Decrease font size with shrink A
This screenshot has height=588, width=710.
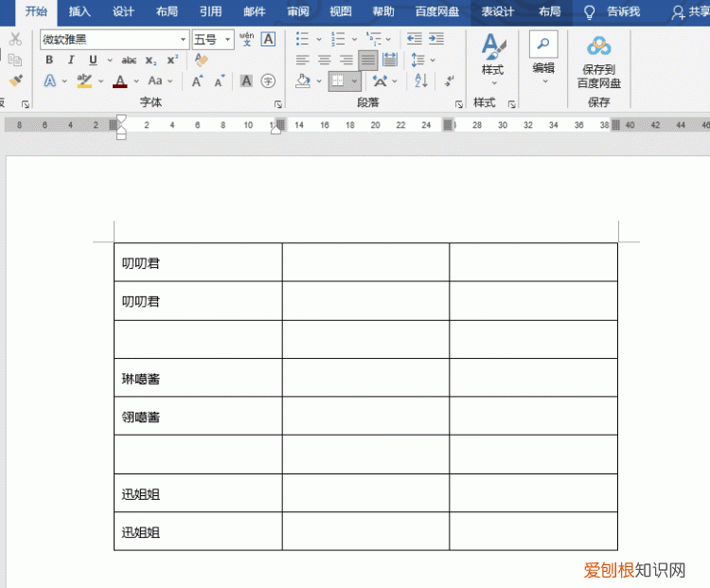(x=220, y=81)
